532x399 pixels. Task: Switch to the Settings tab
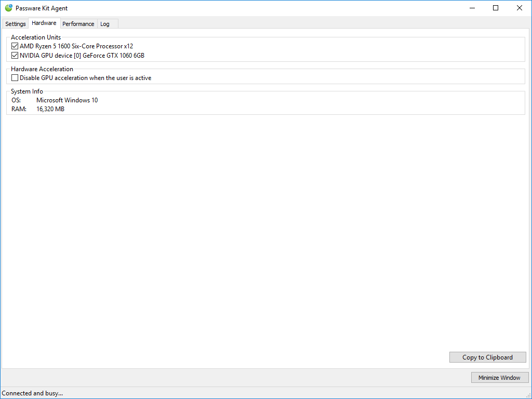click(16, 24)
